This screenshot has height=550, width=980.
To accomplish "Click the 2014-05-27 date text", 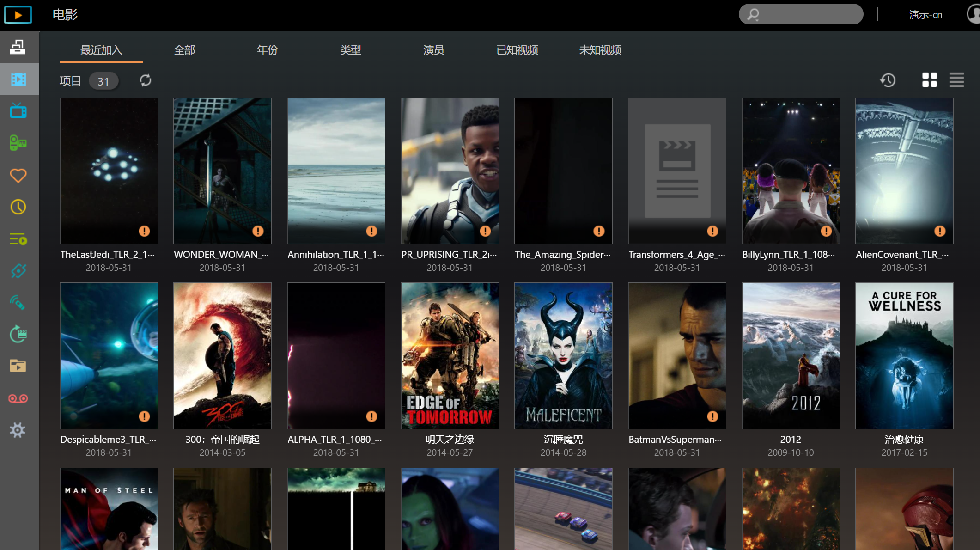I will (450, 453).
